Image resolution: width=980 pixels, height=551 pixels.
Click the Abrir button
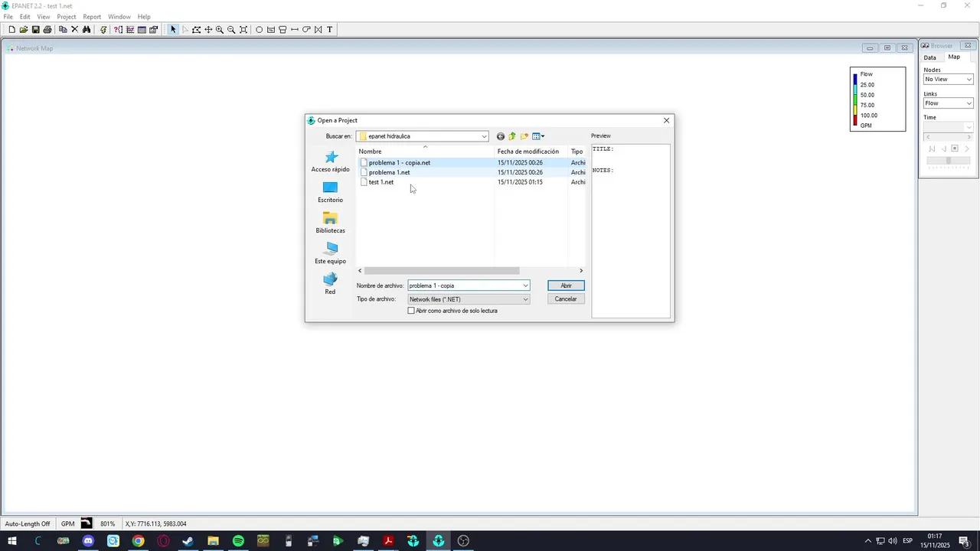(566, 285)
